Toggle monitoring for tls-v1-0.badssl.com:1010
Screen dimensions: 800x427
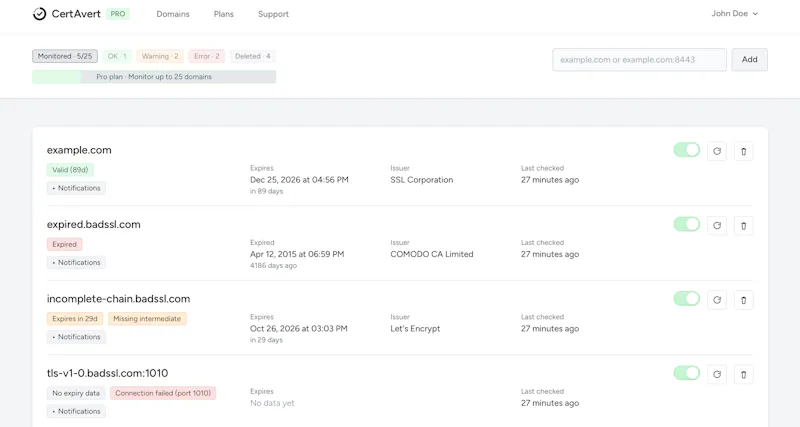point(687,373)
